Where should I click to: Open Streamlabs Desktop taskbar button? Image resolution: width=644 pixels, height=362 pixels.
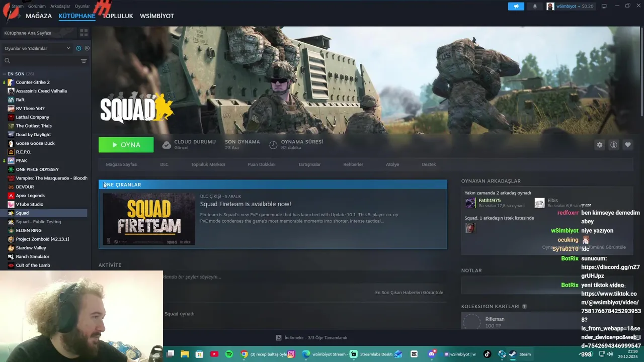point(372,354)
